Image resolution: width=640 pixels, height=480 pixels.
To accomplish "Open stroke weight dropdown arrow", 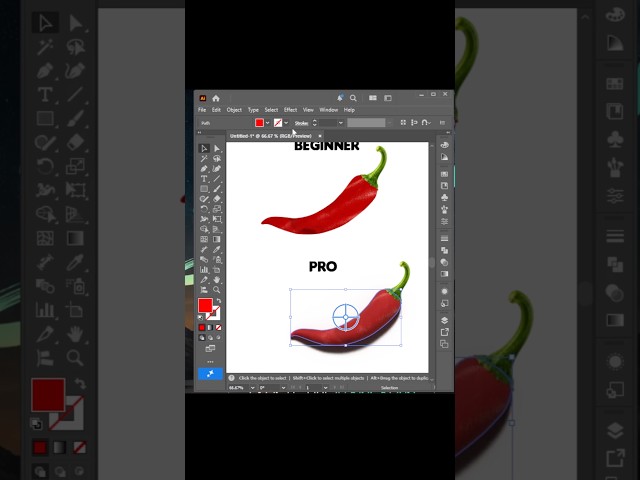I will pos(341,123).
